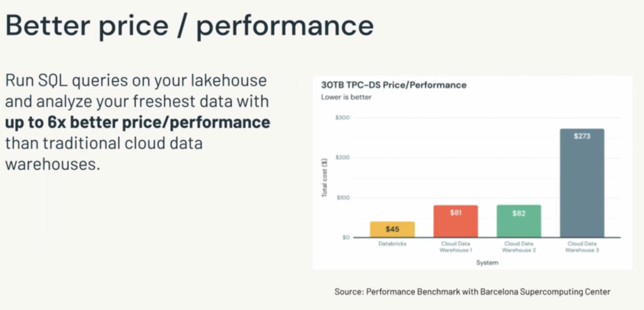Open the Barcelona Supercomputing Center source citation
This screenshot has width=644, height=310.
pyautogui.click(x=472, y=292)
